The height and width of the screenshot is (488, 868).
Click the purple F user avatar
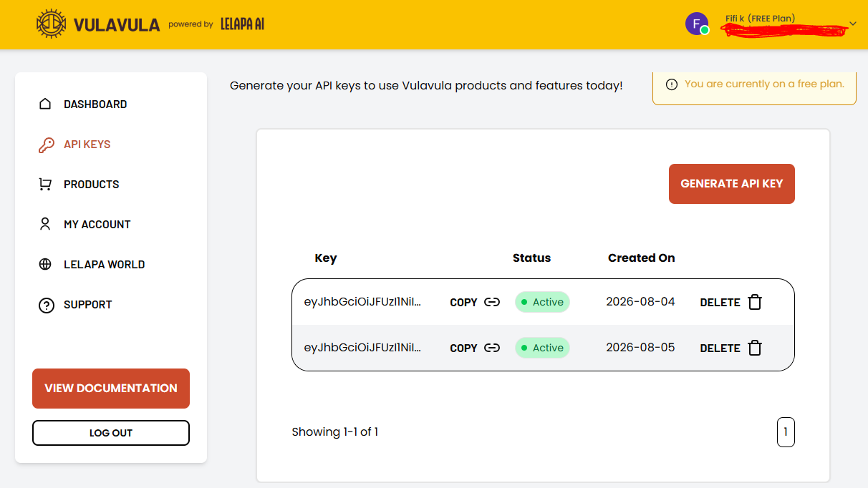697,24
